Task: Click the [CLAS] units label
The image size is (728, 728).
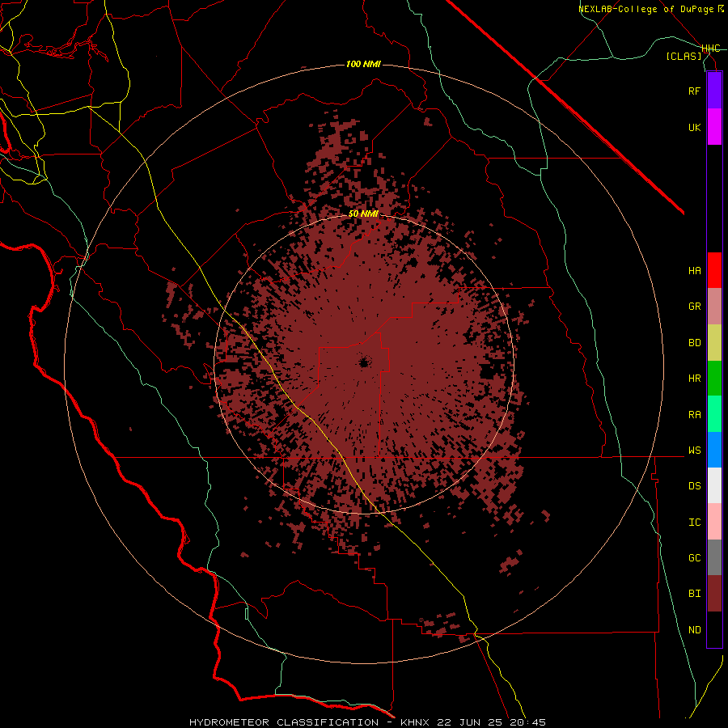Action: (x=684, y=56)
